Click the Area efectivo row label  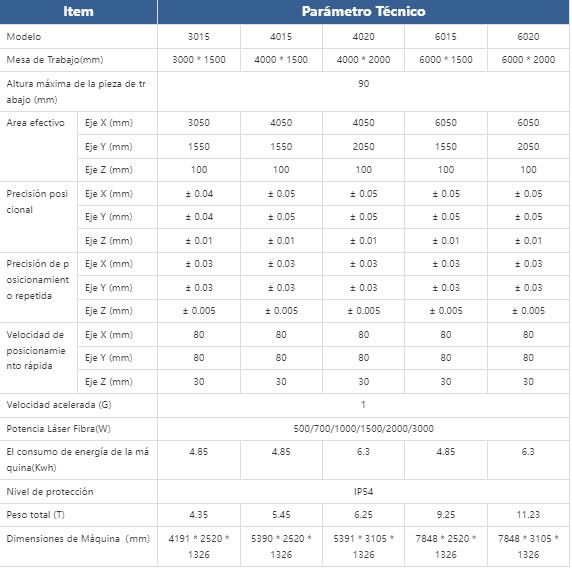(x=35, y=123)
